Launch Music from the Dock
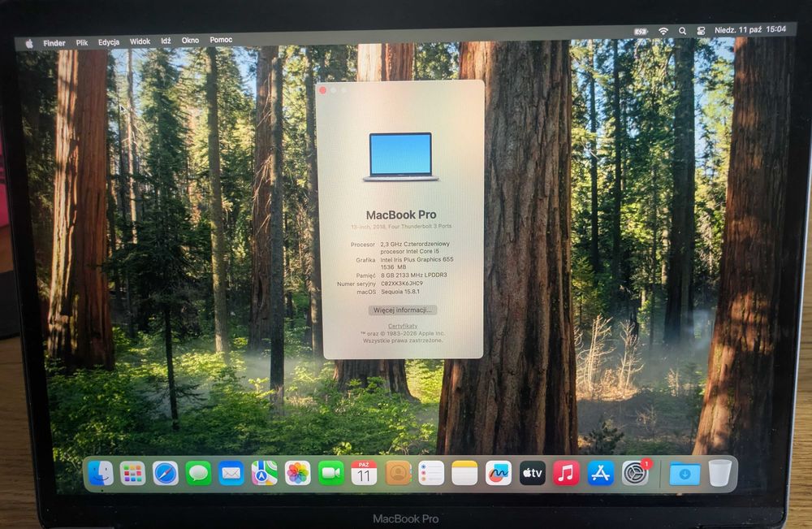Viewport: 812px width, 529px height. 566,473
